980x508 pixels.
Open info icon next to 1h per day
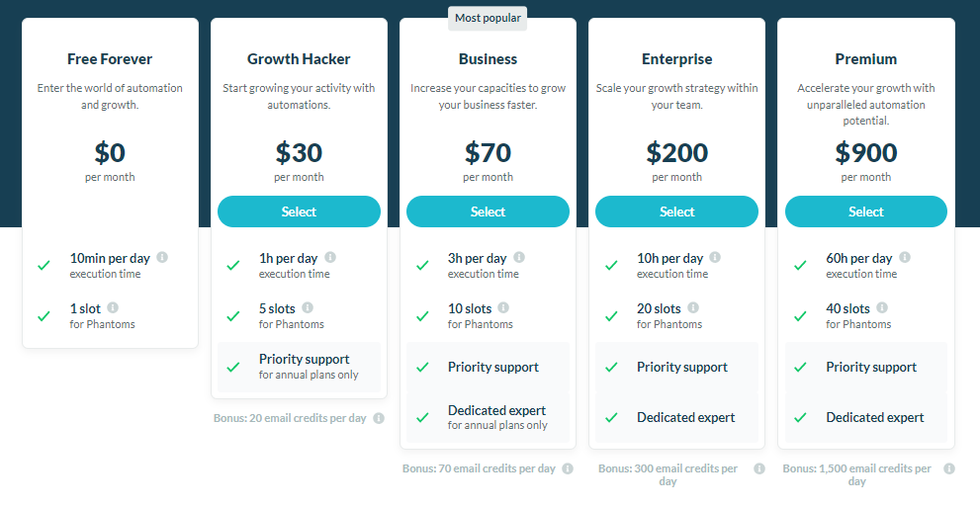tap(330, 257)
